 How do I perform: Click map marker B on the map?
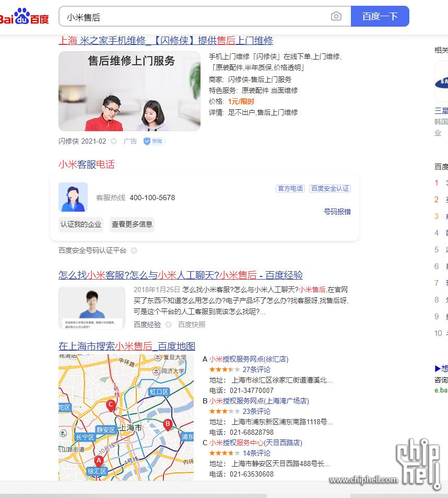click(x=168, y=424)
